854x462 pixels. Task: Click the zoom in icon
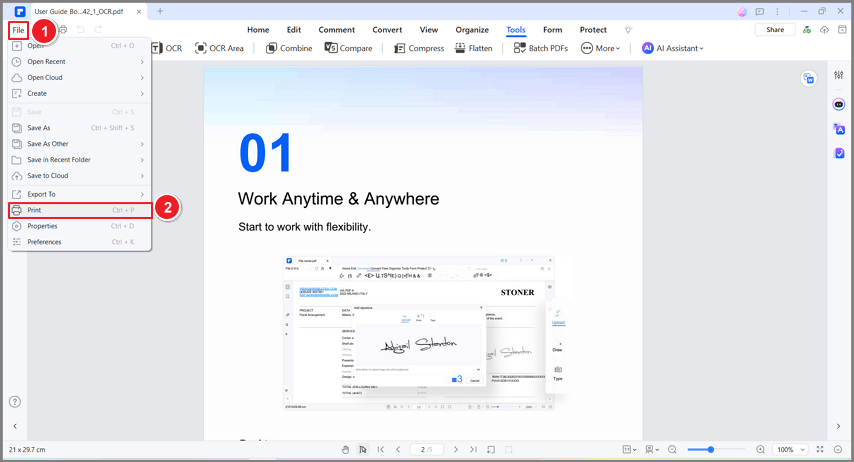[760, 449]
